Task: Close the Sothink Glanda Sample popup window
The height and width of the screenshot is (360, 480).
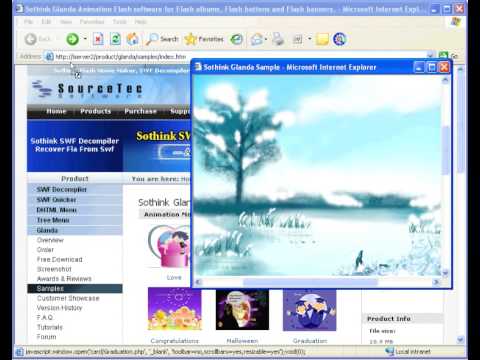Action: pos(444,67)
